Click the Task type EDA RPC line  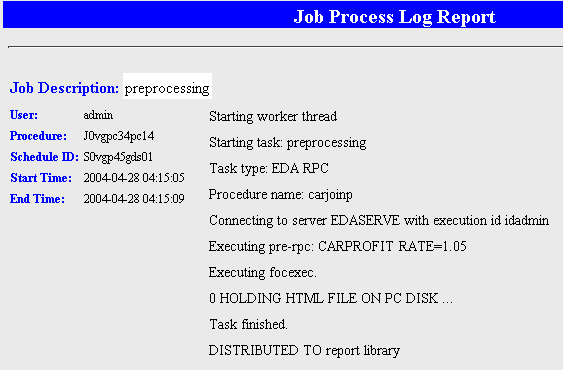(269, 168)
